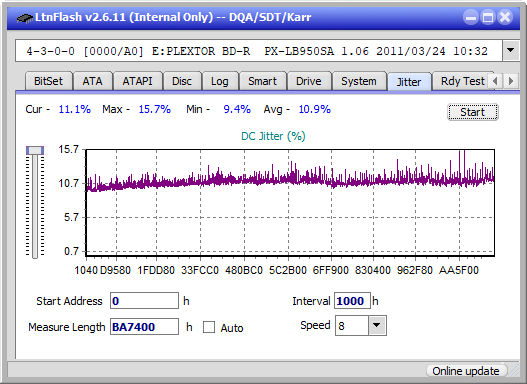Minimize the LtnFlash window

coord(471,17)
